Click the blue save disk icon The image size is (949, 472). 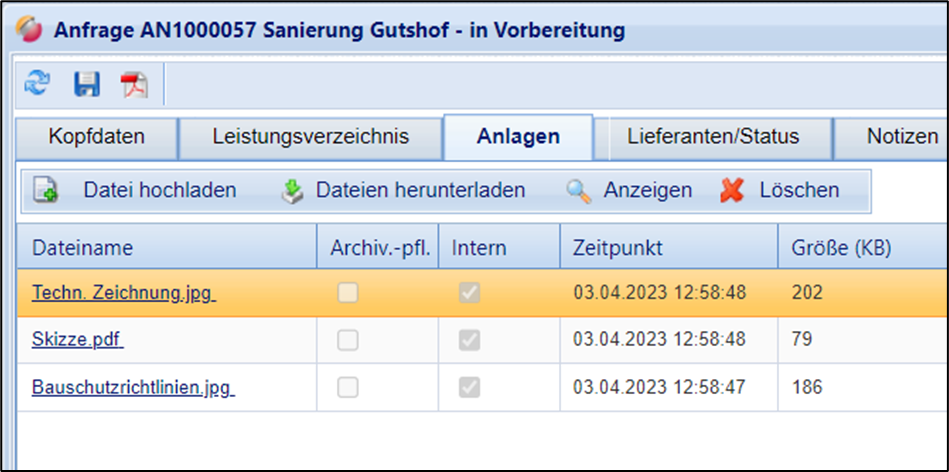[x=86, y=84]
